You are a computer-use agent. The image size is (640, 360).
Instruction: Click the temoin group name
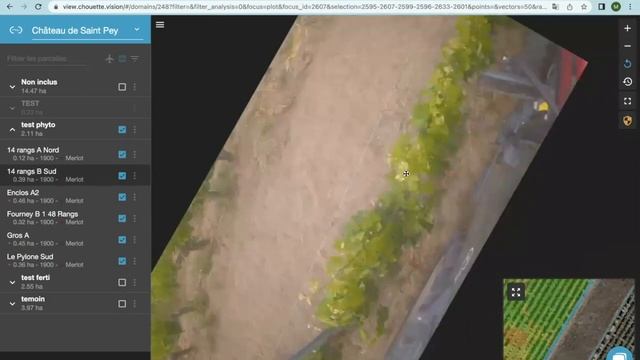click(x=33, y=299)
